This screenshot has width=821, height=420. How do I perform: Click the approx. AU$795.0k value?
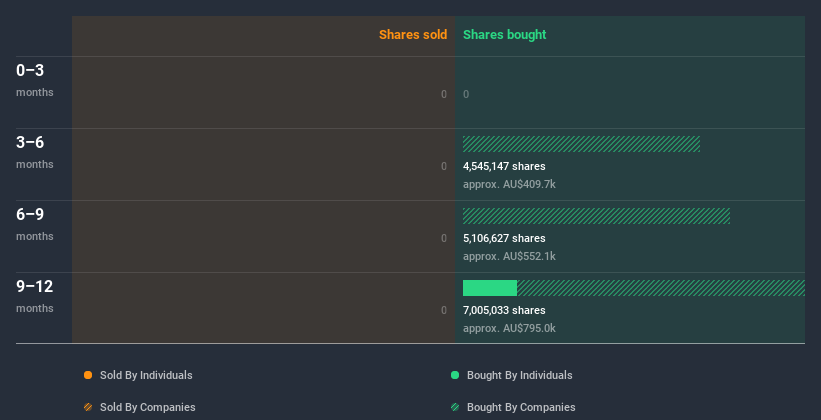point(509,328)
